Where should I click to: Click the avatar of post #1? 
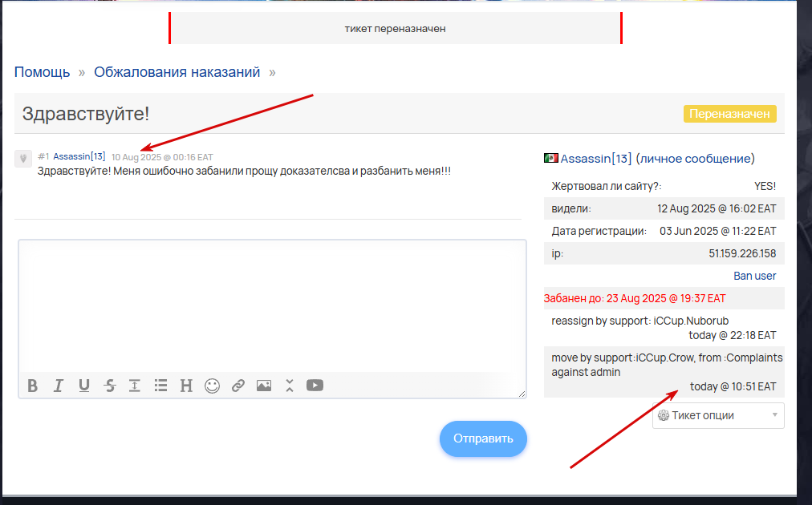pyautogui.click(x=23, y=159)
